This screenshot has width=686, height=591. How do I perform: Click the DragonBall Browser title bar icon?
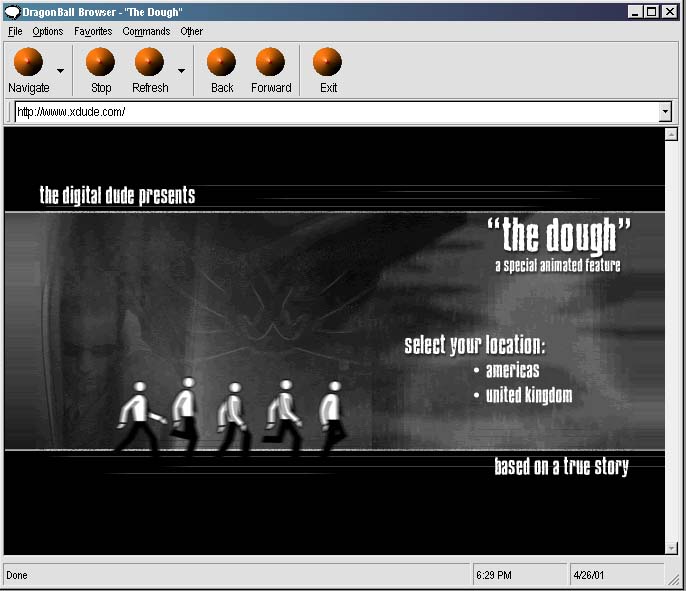click(12, 11)
